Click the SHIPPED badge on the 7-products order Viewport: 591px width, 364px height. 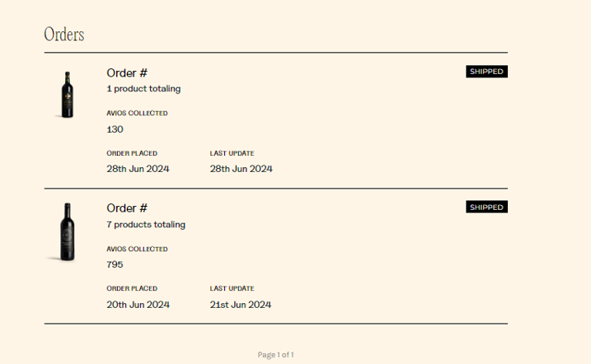(x=486, y=207)
